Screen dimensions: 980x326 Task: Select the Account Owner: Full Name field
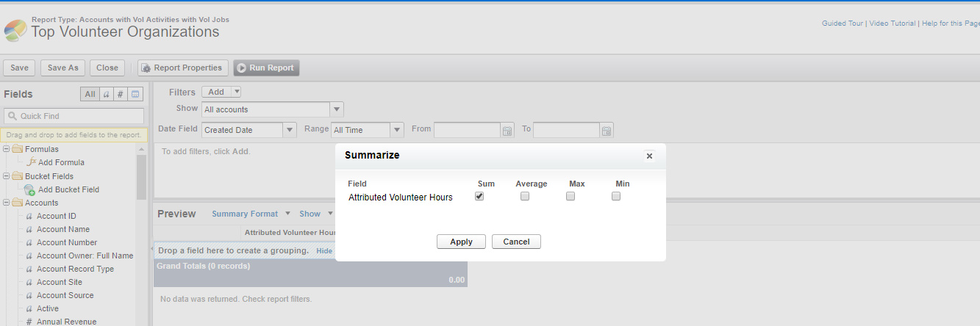[x=85, y=256]
